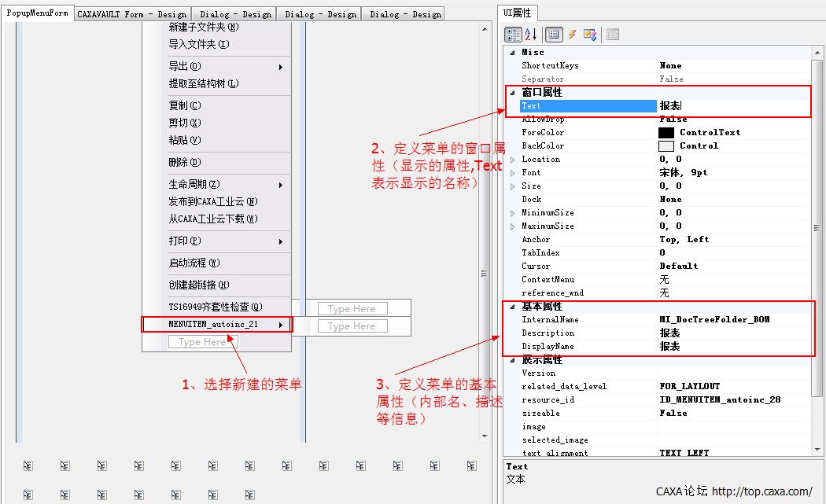Select 创建超链接(H) menu item

pos(198,285)
